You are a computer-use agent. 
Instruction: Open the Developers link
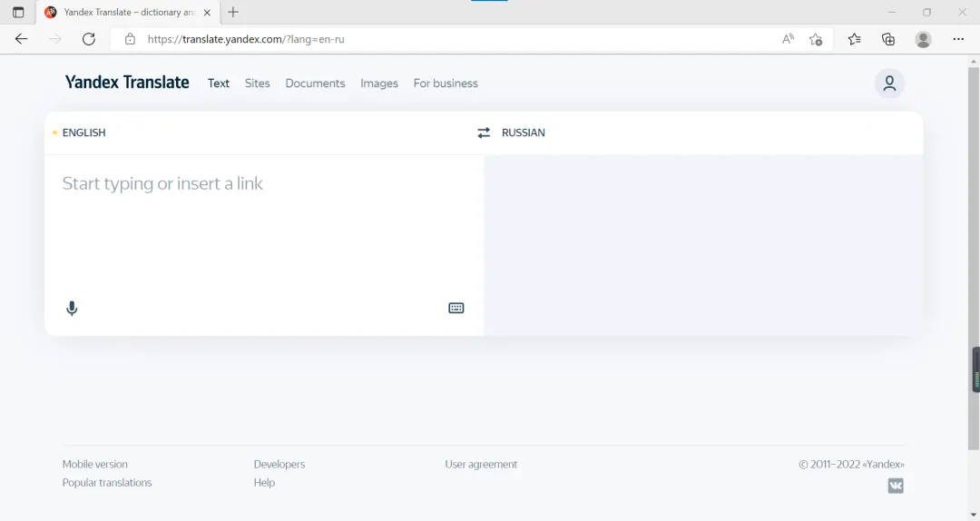coord(279,464)
